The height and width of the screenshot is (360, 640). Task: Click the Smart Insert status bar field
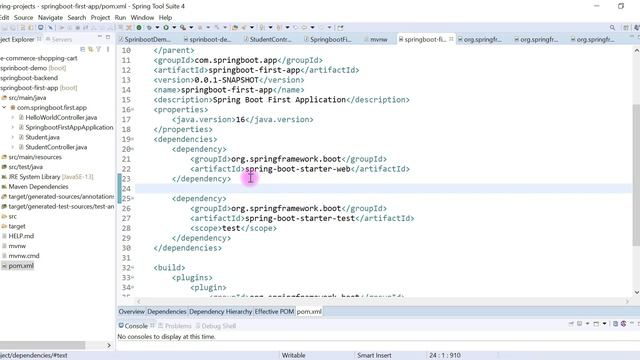coord(374,356)
